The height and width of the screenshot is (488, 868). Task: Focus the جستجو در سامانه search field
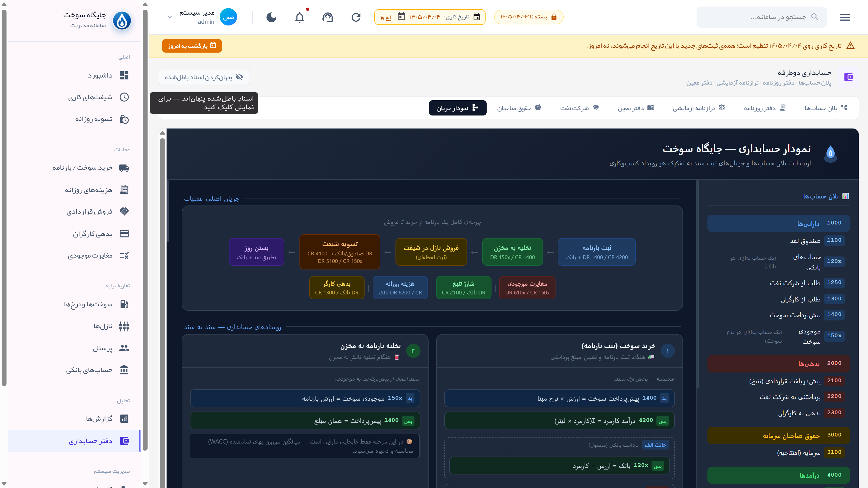pos(761,17)
